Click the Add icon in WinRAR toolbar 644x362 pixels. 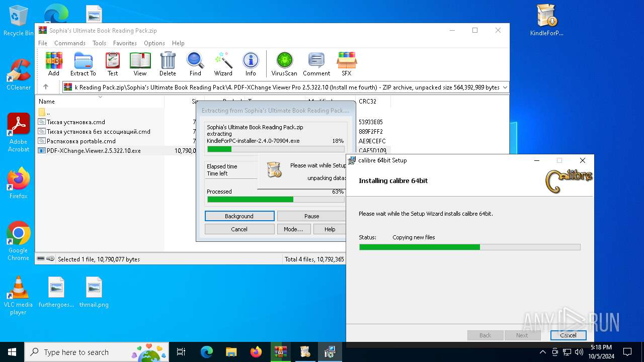(54, 64)
